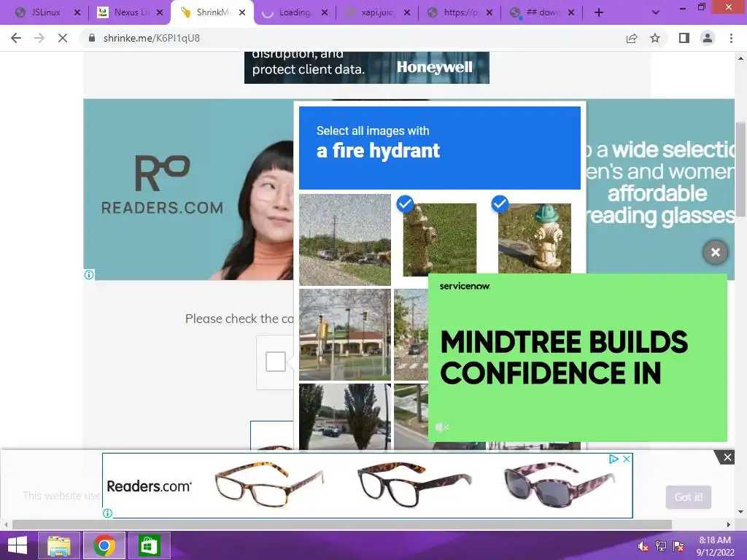Click the network tray icon
The image size is (747, 560).
[x=661, y=546]
